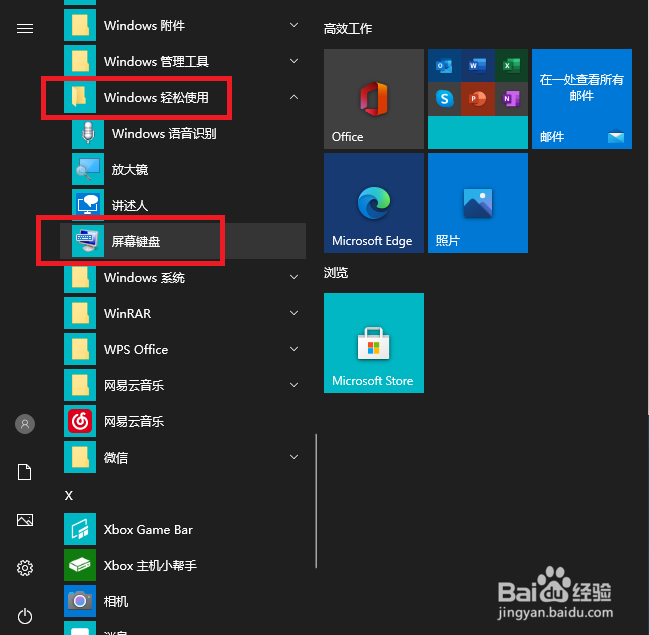Image resolution: width=649 pixels, height=635 pixels.
Task: Select WPS Office folder label
Action: tap(136, 349)
